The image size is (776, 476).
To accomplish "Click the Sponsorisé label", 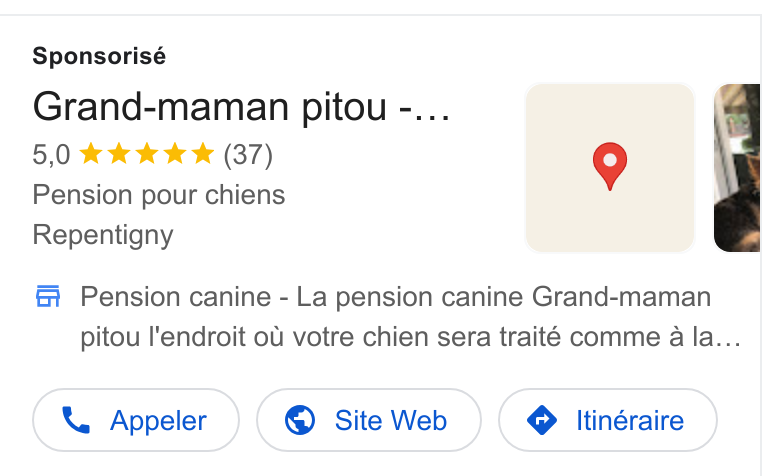I will pos(99,56).
